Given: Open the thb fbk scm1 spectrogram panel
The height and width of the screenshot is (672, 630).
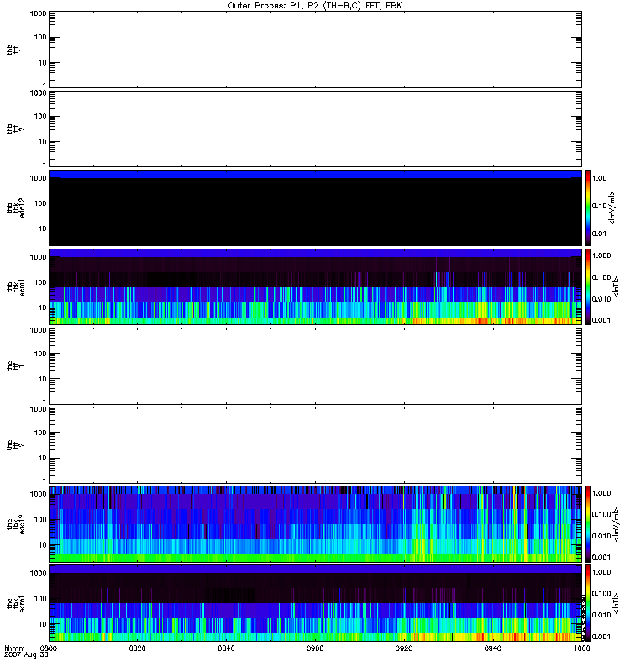Looking at the screenshot, I should tap(315, 286).
